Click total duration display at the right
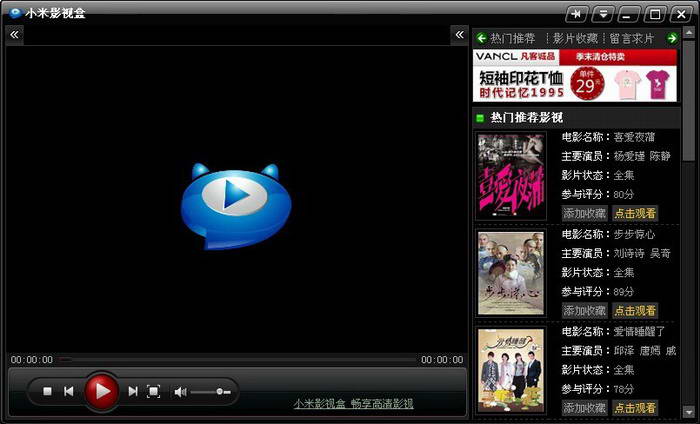This screenshot has height=424, width=700. point(442,360)
